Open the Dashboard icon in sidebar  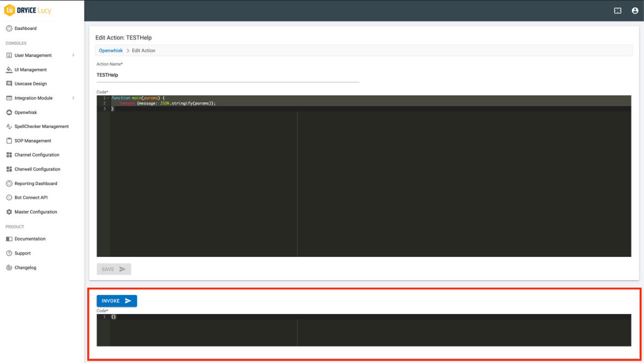point(9,28)
